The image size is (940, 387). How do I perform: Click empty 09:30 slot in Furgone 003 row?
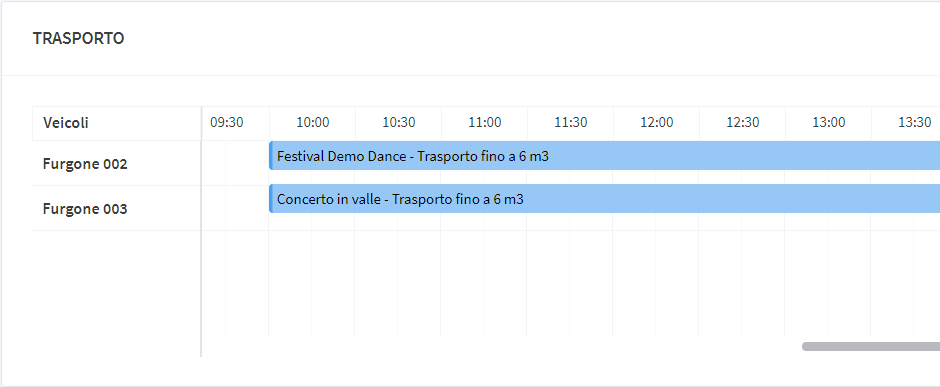point(236,208)
